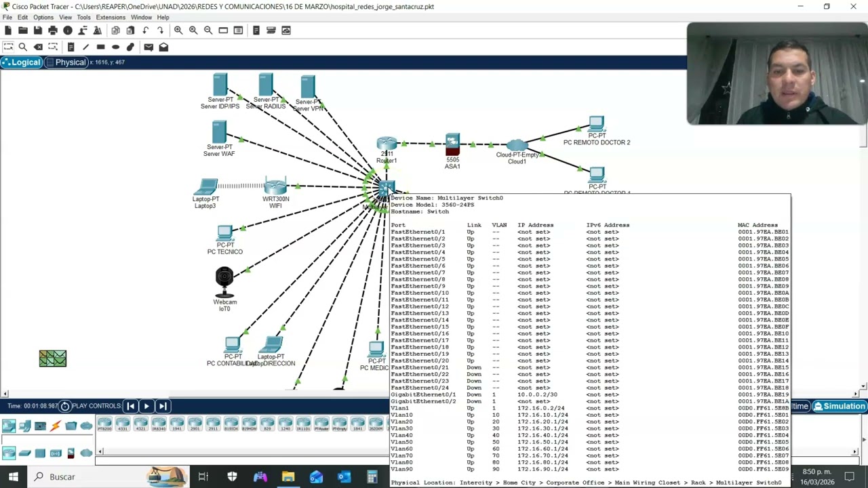Pick the Delete tool
Image resolution: width=868 pixels, height=488 pixels.
click(38, 47)
